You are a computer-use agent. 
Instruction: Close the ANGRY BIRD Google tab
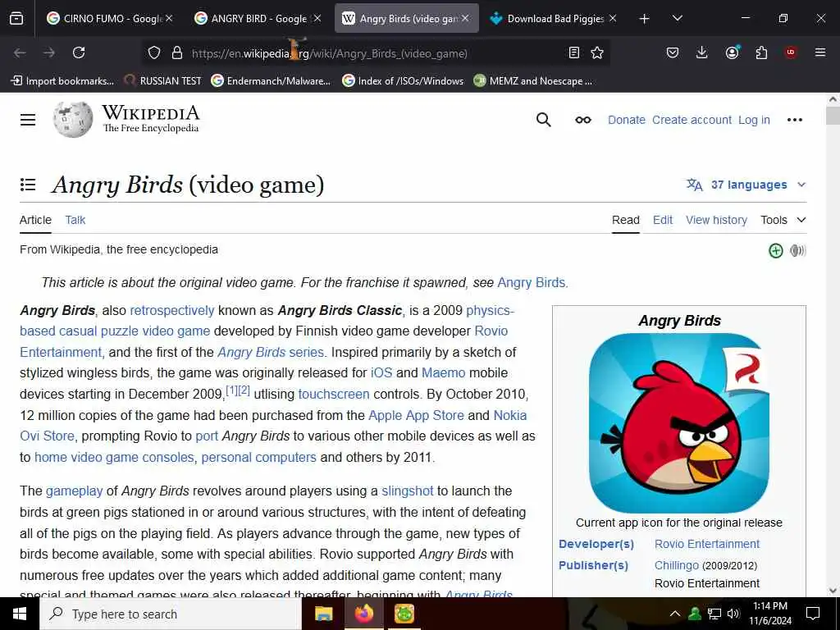pos(317,18)
